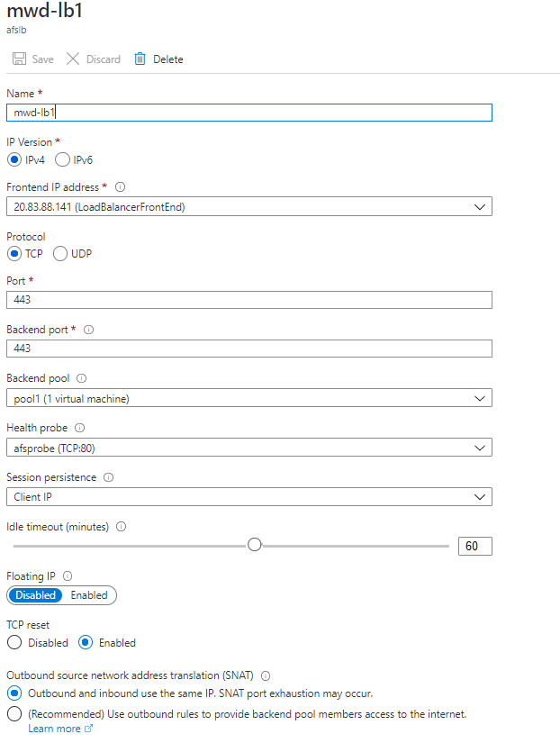Click the Delete trash icon

pos(139,59)
